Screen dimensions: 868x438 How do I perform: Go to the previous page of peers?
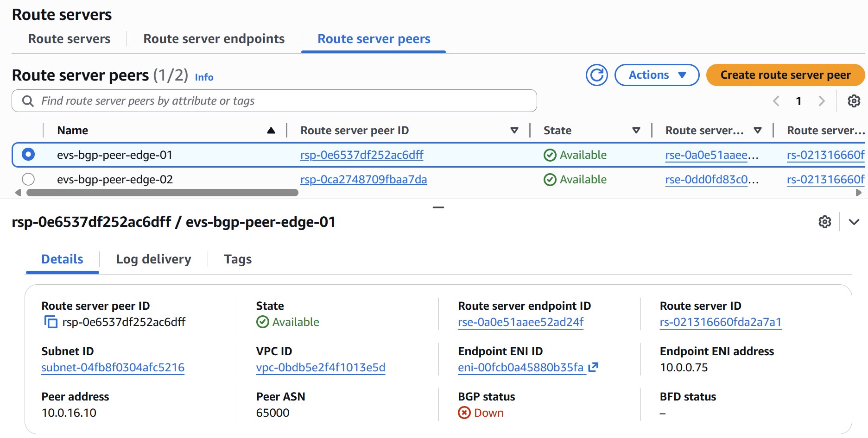(776, 101)
